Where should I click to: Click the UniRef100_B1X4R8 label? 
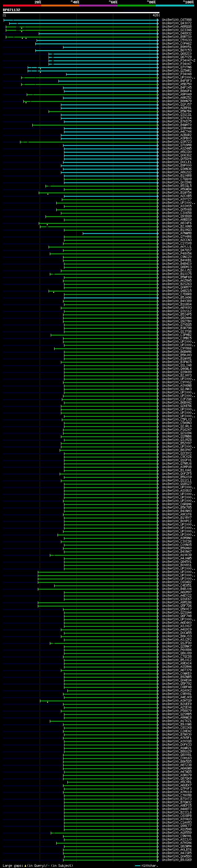[177, 176]
